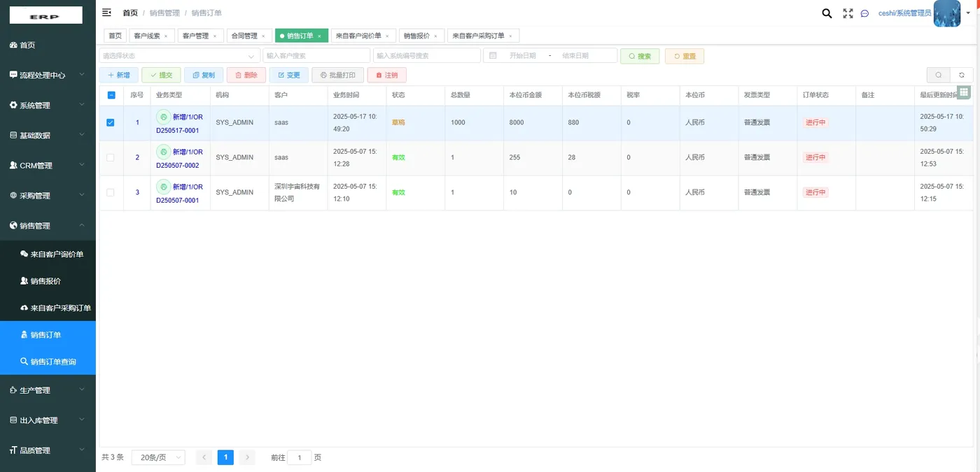Expand 流程处理中心 in the sidebar
Image resolution: width=980 pixels, height=472 pixels.
click(x=48, y=75)
